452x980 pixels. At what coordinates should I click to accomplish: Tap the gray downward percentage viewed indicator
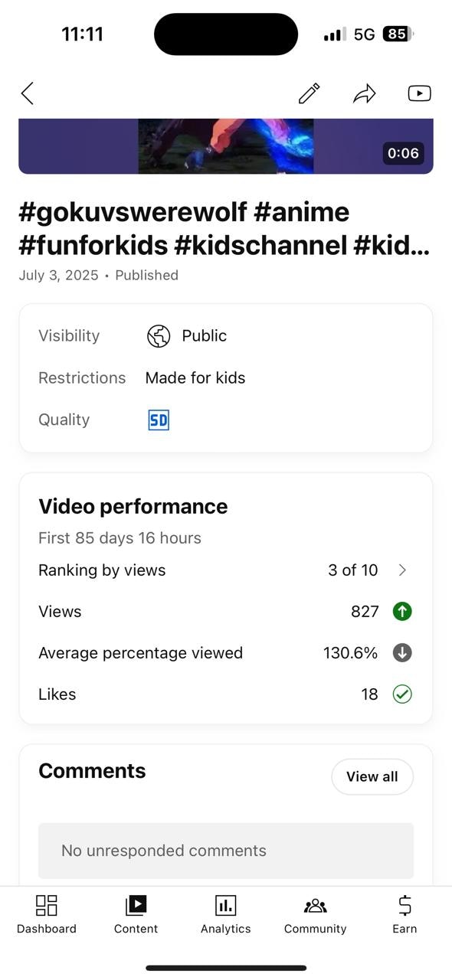(x=401, y=652)
